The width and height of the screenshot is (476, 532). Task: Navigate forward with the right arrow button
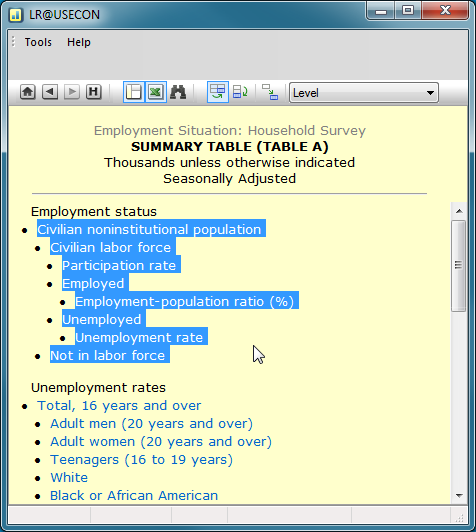click(72, 92)
